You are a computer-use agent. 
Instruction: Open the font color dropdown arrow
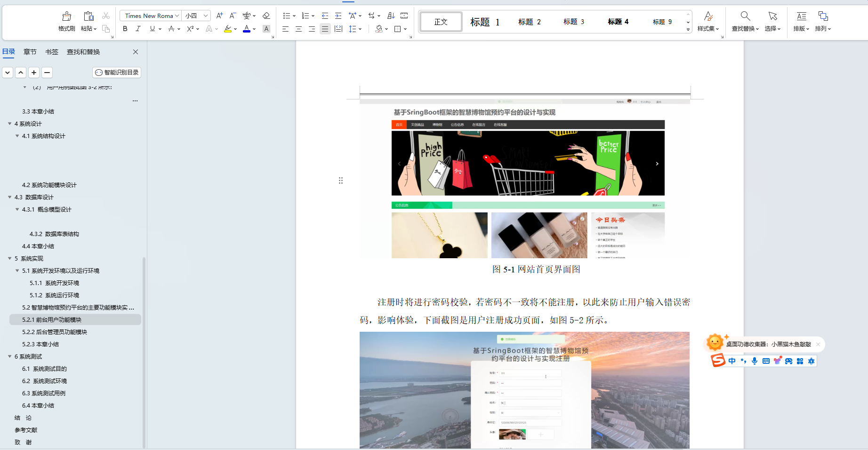(254, 29)
